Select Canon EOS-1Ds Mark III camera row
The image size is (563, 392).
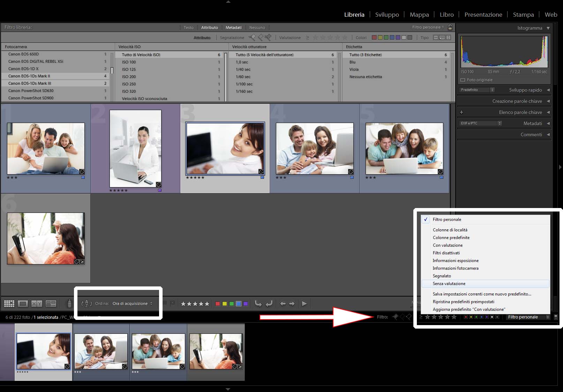[x=30, y=83]
